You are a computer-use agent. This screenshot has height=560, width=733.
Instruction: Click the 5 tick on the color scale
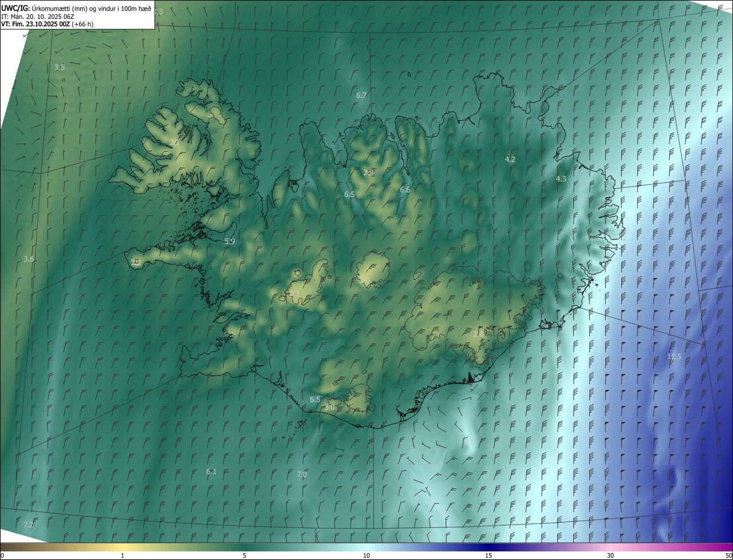point(245,555)
